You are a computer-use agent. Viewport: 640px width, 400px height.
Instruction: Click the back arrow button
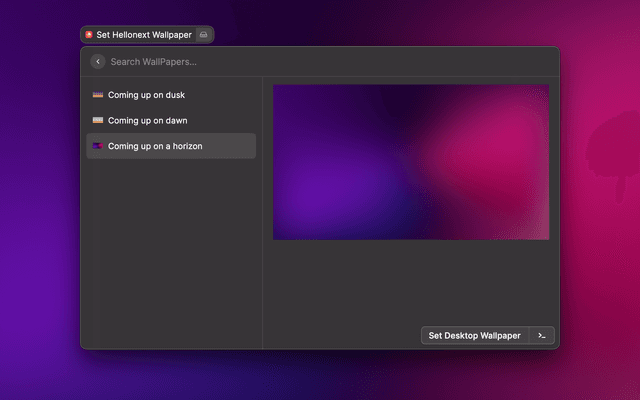97,62
